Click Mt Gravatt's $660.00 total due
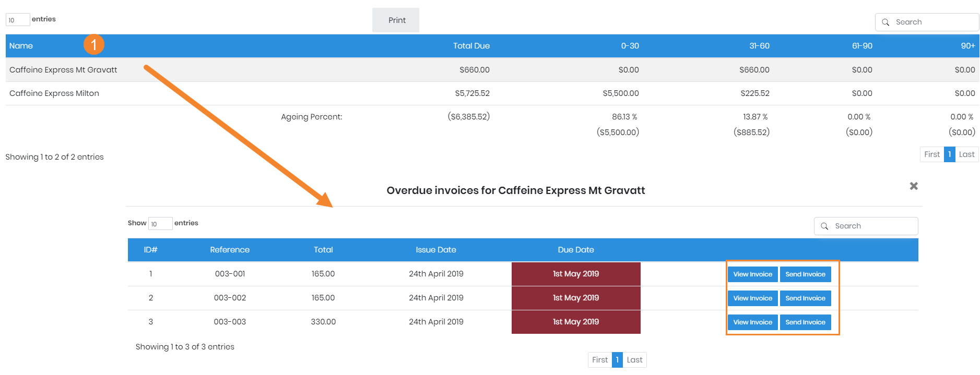980x375 pixels. 474,70
